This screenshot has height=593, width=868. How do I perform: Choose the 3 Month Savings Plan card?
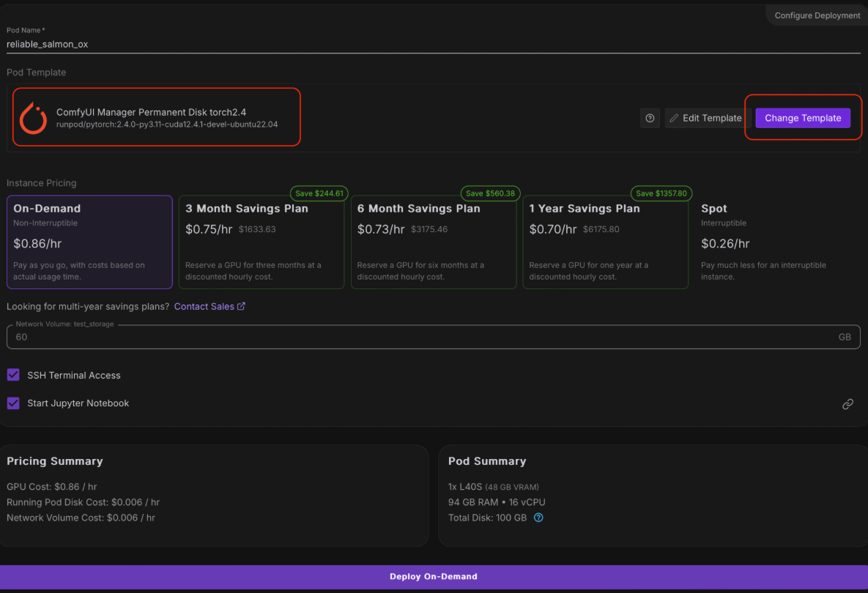coord(261,242)
